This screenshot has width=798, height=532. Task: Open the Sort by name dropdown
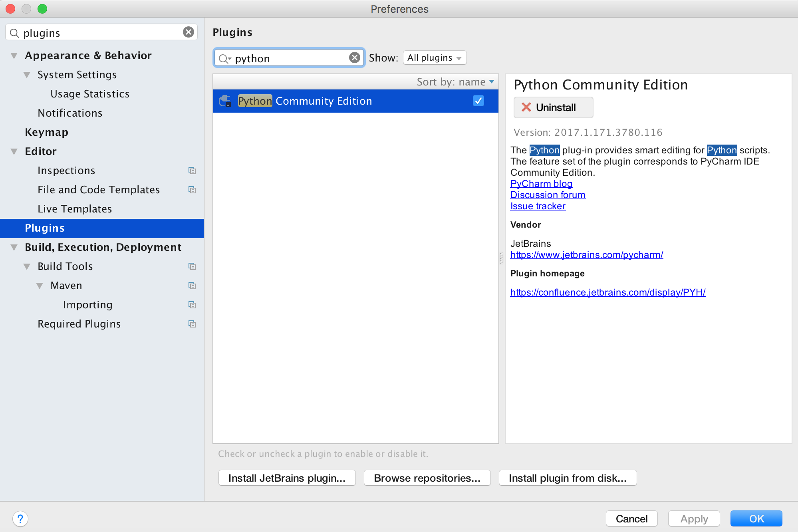tap(455, 82)
